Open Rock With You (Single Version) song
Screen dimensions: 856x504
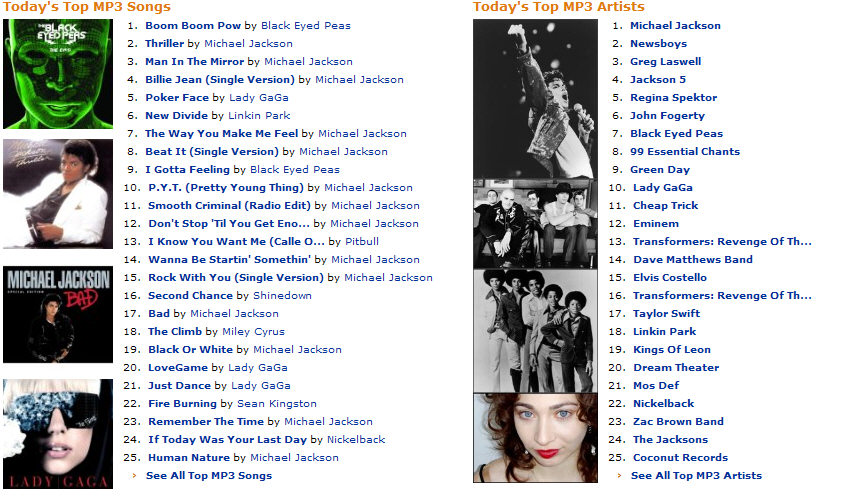(x=236, y=278)
